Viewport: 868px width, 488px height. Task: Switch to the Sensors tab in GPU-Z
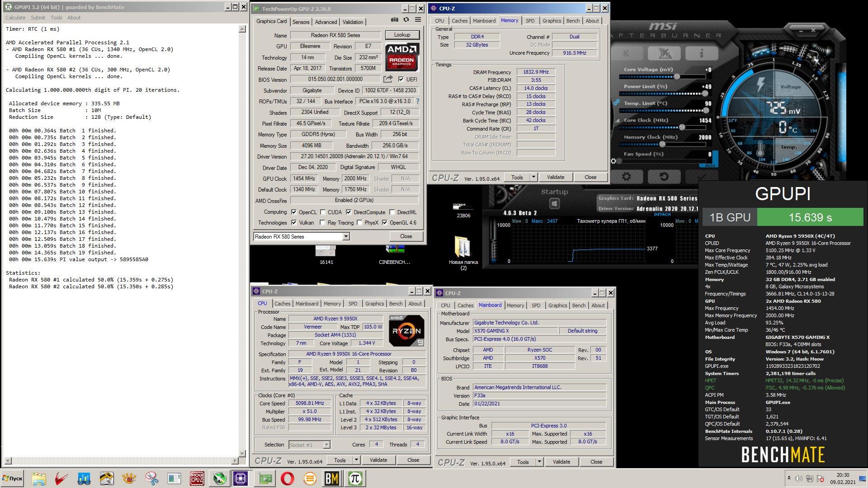click(x=301, y=22)
